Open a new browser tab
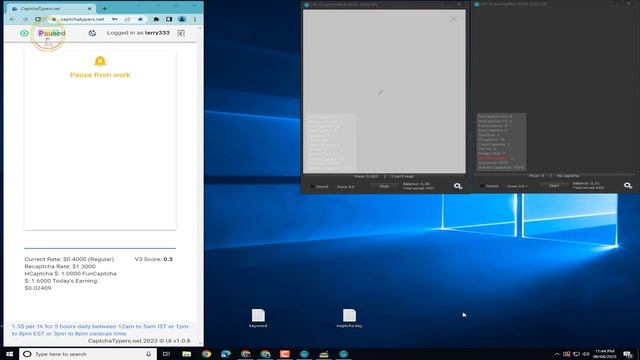Screen dimensions: 640x360 tap(104, 9)
